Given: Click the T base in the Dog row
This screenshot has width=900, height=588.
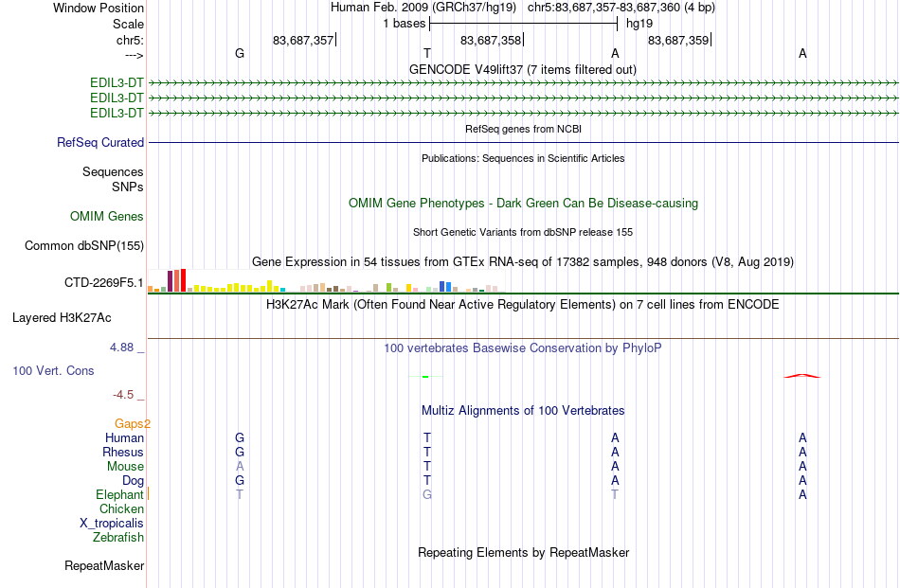Looking at the screenshot, I should [x=427, y=481].
